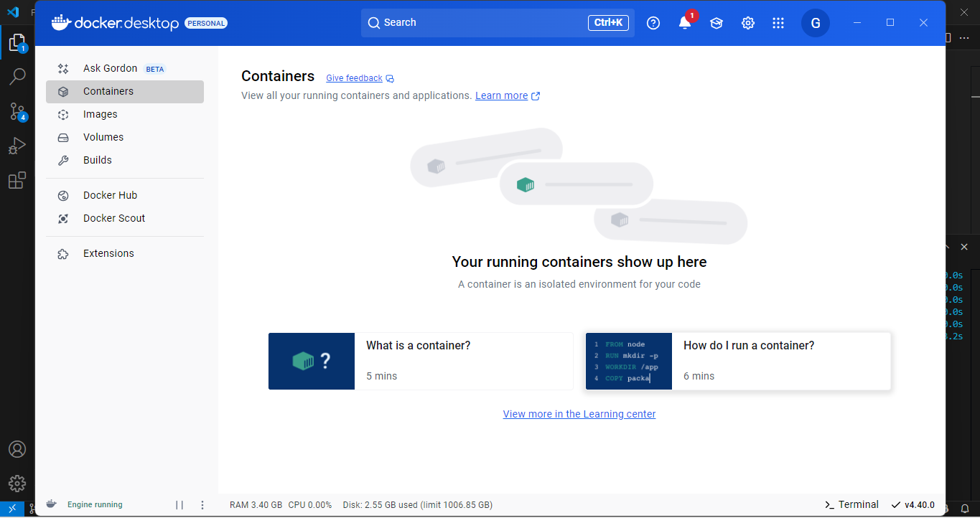980x518 pixels.
Task: Open the help question mark menu
Action: click(653, 23)
